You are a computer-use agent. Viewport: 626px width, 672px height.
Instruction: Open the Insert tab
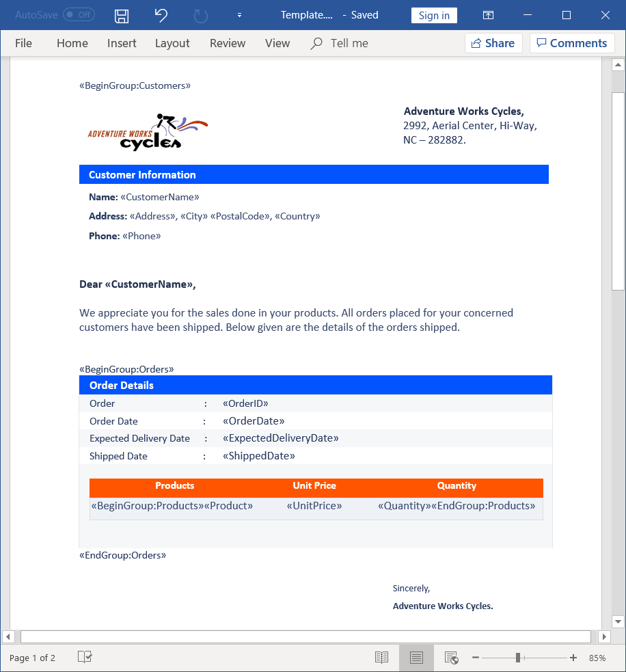click(x=122, y=43)
